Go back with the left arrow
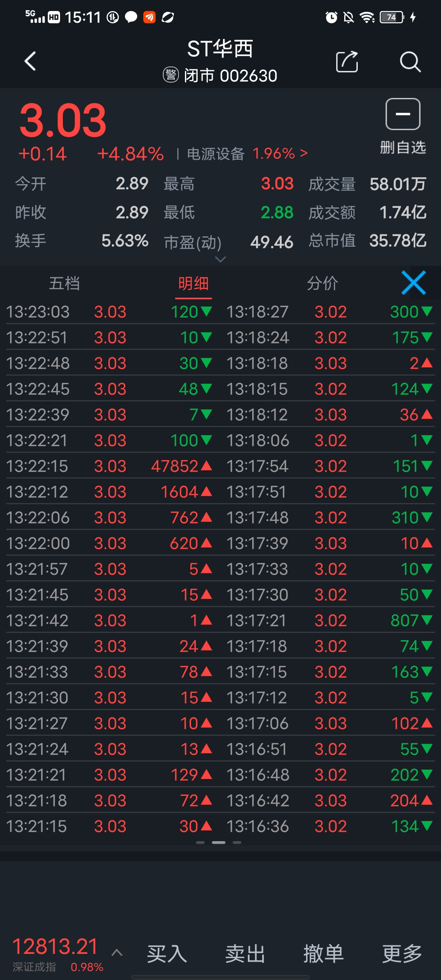The width and height of the screenshot is (441, 980). (30, 61)
